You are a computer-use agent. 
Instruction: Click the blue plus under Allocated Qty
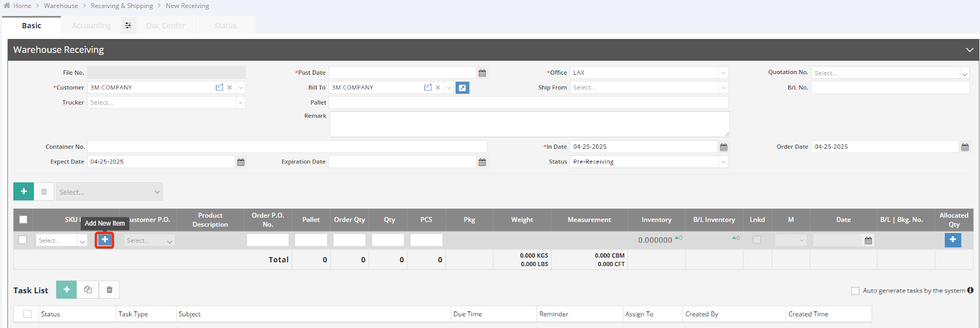click(x=952, y=240)
